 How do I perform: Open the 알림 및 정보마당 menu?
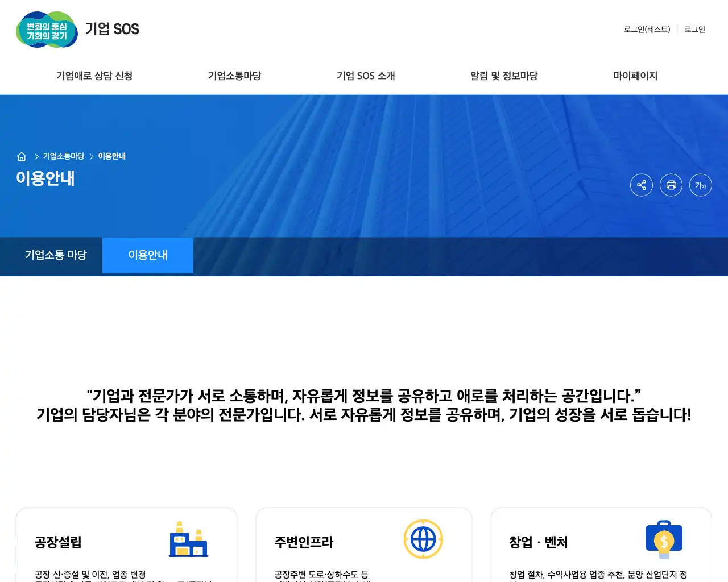pos(504,76)
